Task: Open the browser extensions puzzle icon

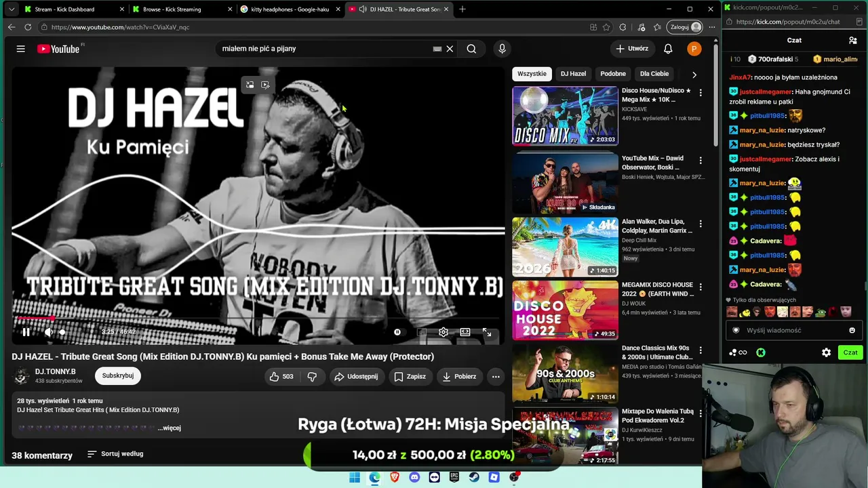Action: pyautogui.click(x=623, y=27)
